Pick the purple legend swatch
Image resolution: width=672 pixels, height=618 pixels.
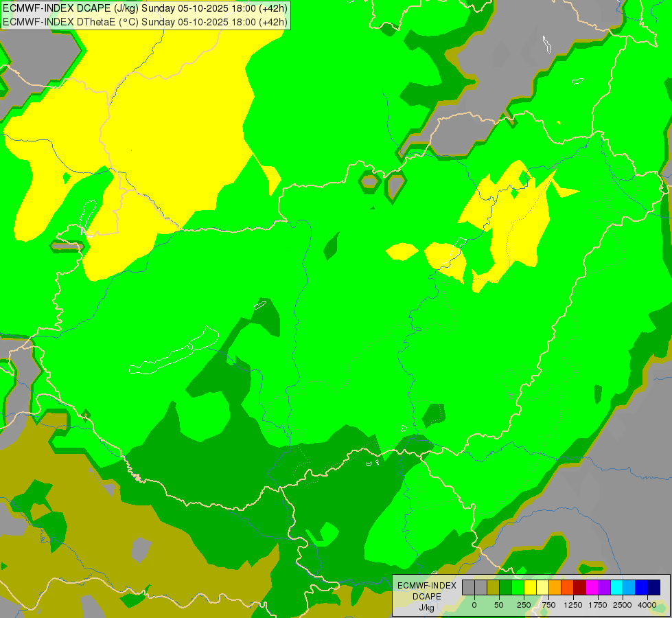[x=604, y=587]
